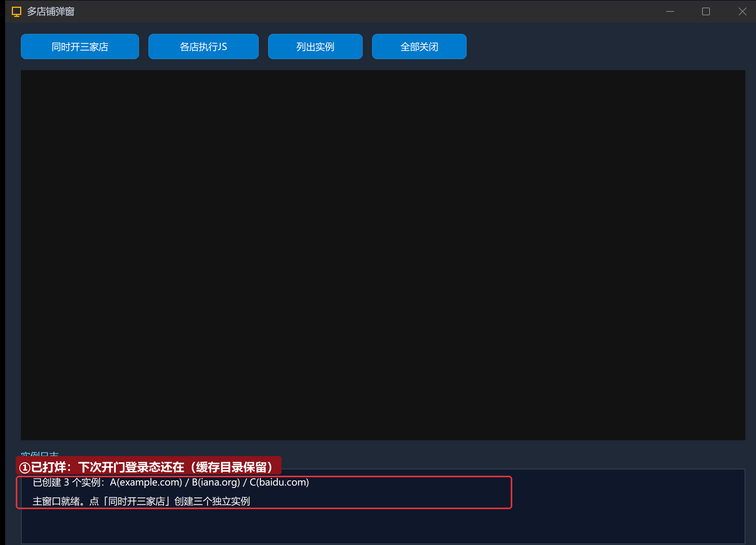Click the 同时开三家店 button
This screenshot has width=756, height=545.
tap(80, 46)
